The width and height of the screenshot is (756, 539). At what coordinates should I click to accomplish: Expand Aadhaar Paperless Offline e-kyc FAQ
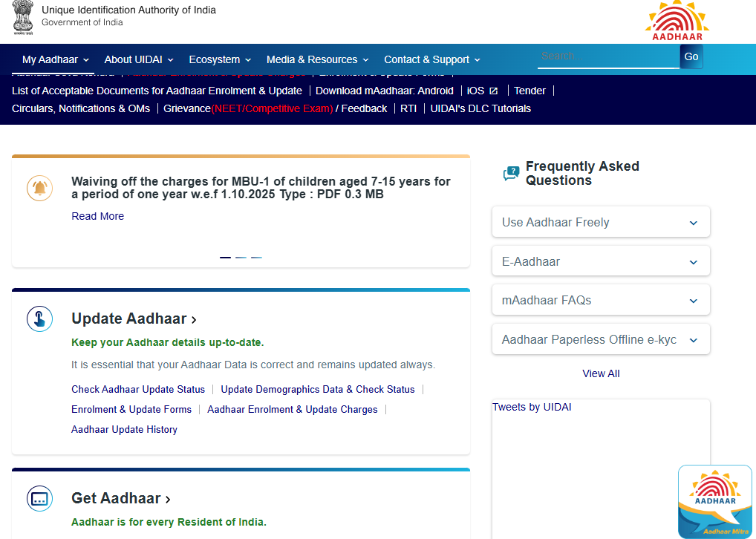pyautogui.click(x=600, y=339)
